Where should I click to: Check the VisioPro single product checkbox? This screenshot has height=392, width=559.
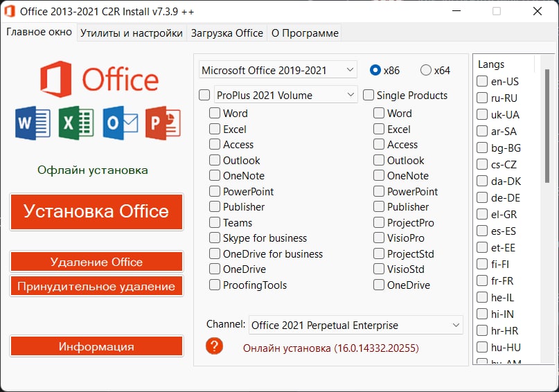pos(379,238)
